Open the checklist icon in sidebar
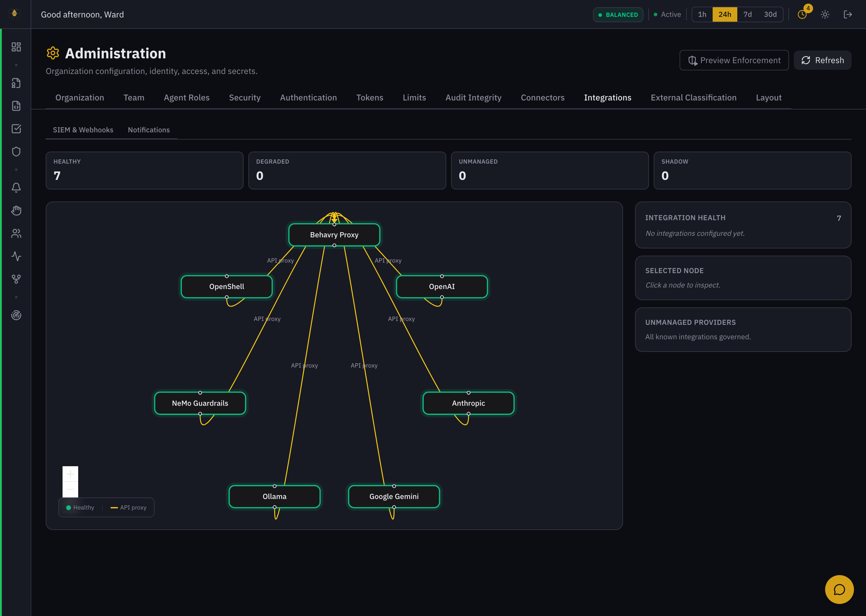Image resolution: width=866 pixels, height=616 pixels. 16,129
